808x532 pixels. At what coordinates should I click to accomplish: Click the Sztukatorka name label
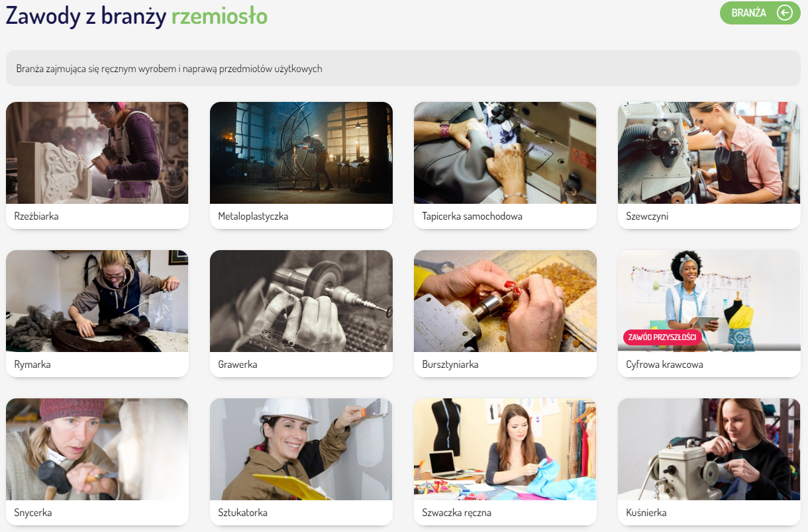243,513
